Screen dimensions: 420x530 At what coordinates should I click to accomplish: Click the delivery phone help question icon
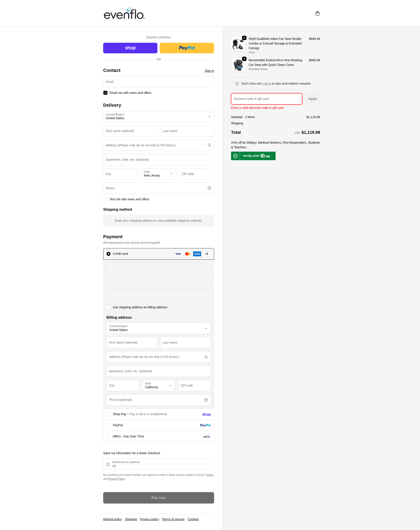tap(209, 188)
